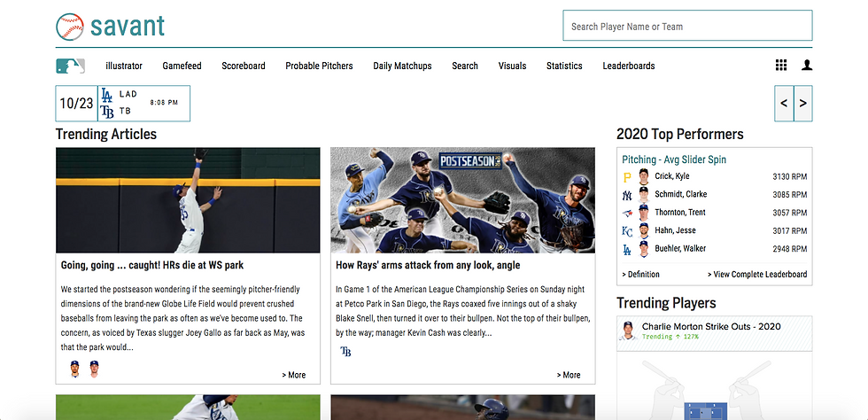868x420 pixels.
Task: Click the savant wordmark text
Action: pyautogui.click(x=128, y=26)
